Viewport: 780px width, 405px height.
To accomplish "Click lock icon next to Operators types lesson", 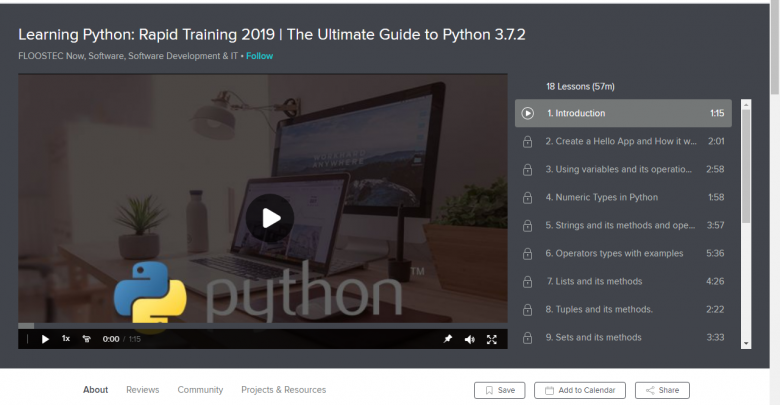I will click(x=527, y=254).
